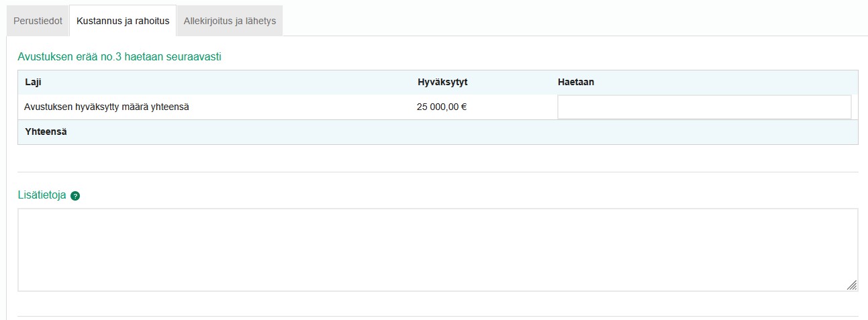Click the Avustuksen hyväksytty määrä yhteensä label
The width and height of the screenshot is (868, 320).
106,107
